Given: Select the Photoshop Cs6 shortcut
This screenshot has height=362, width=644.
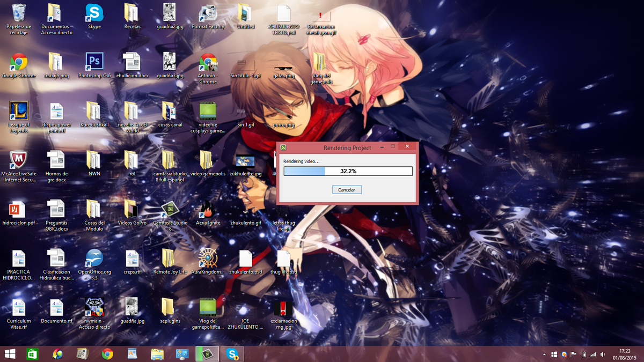Looking at the screenshot, I should tap(94, 65).
